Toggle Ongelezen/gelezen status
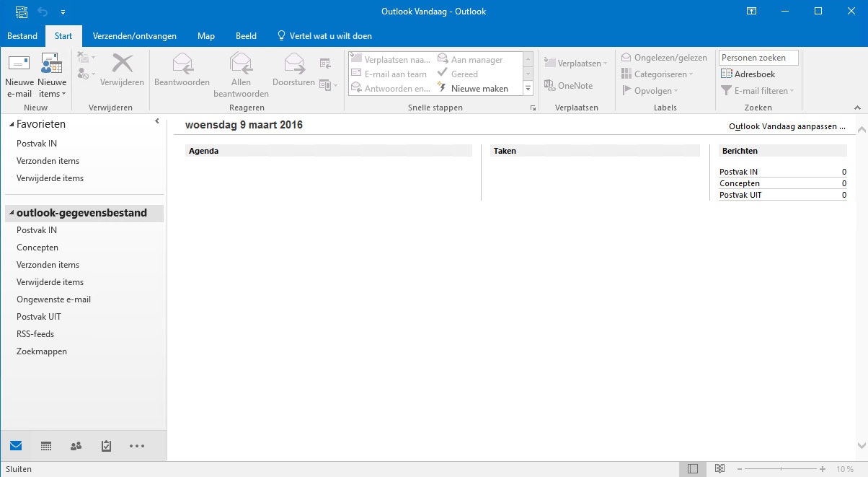The height and width of the screenshot is (477, 868). (665, 58)
